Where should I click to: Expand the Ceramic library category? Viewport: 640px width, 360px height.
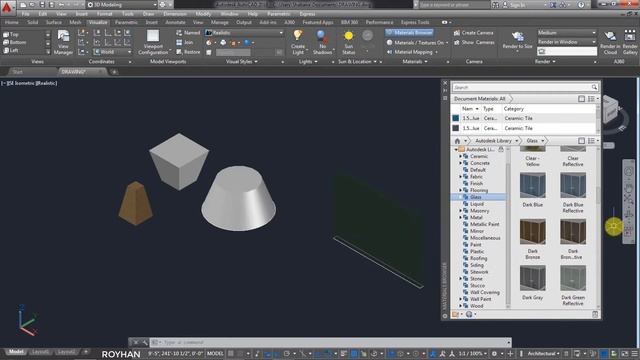click(x=460, y=156)
